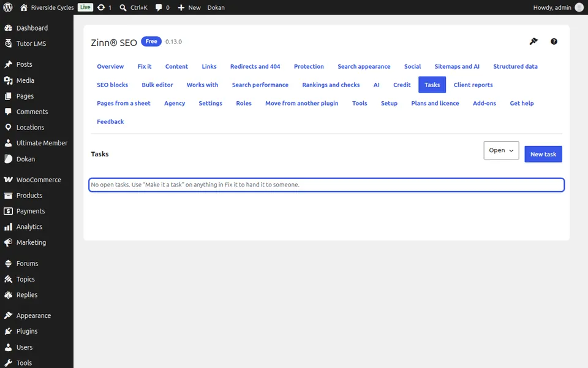Viewport: 588px width, 368px height.
Task: Open the Riverside Cycles home icon
Action: click(x=24, y=7)
